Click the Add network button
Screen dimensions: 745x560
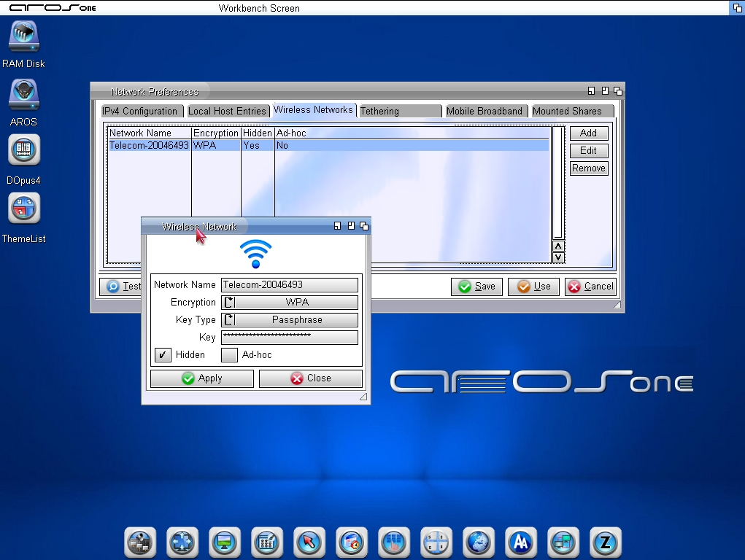[589, 133]
